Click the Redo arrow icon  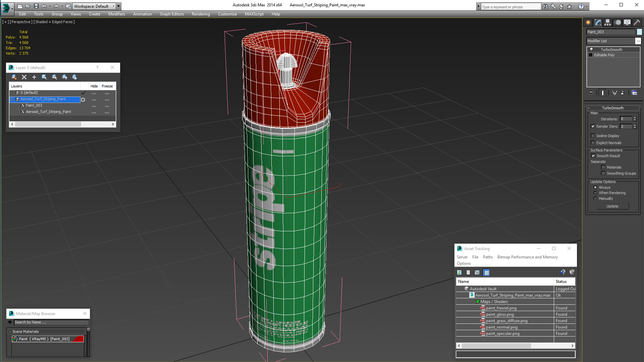(56, 6)
